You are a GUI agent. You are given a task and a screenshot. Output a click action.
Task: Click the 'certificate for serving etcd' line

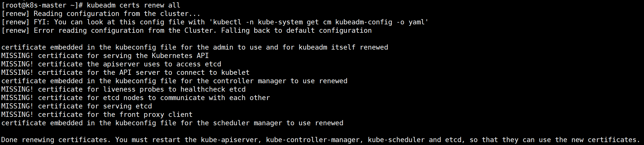click(x=77, y=106)
